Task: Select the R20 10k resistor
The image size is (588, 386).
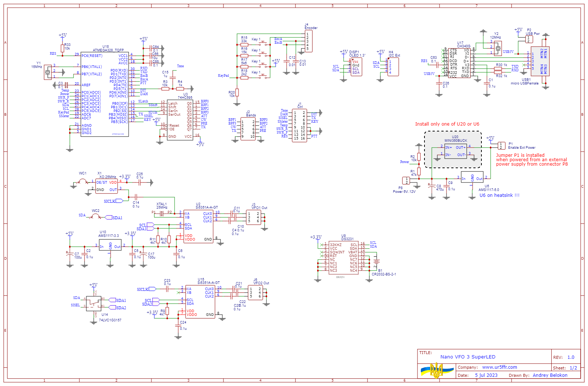Action: 237,93
